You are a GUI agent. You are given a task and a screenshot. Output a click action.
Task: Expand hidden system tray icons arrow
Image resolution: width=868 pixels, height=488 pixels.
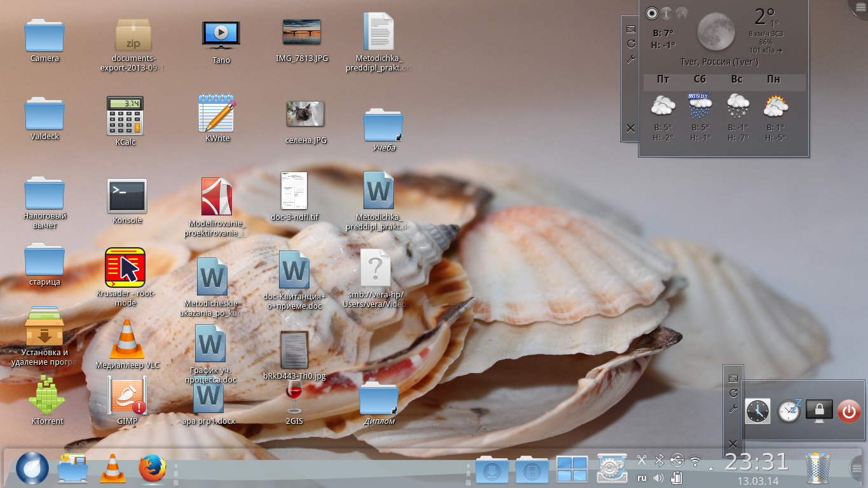coord(711,468)
